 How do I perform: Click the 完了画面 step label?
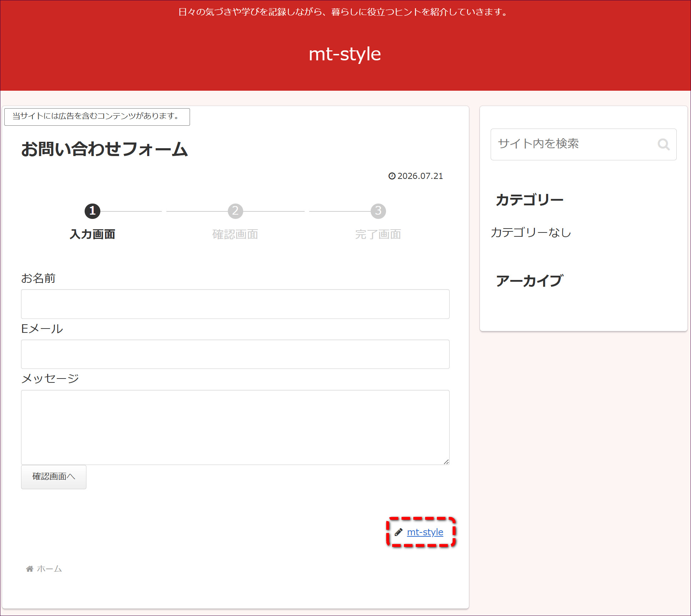(378, 234)
